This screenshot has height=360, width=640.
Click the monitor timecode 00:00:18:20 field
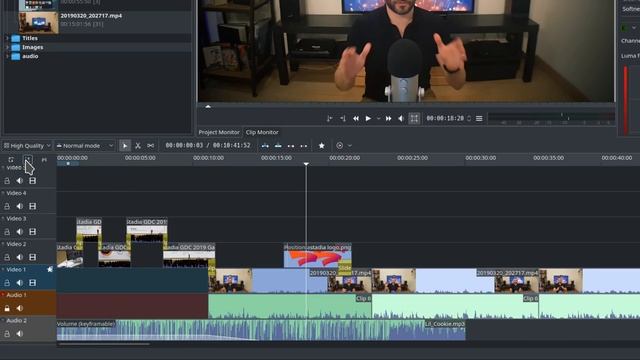coord(445,118)
